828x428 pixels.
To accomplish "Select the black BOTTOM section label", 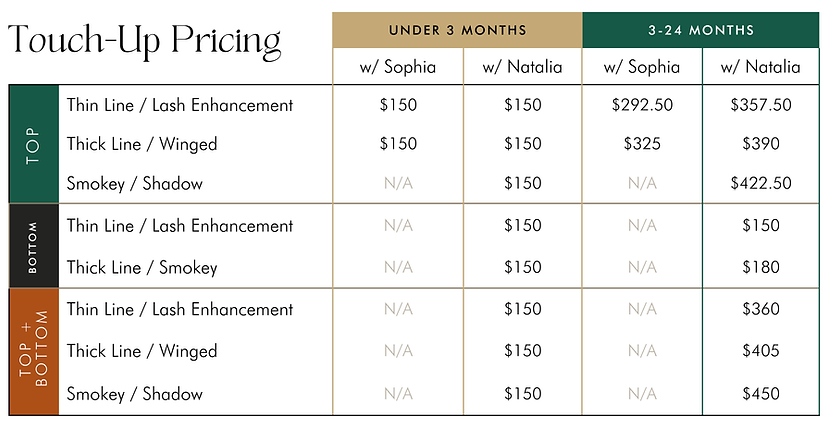I will pos(34,246).
